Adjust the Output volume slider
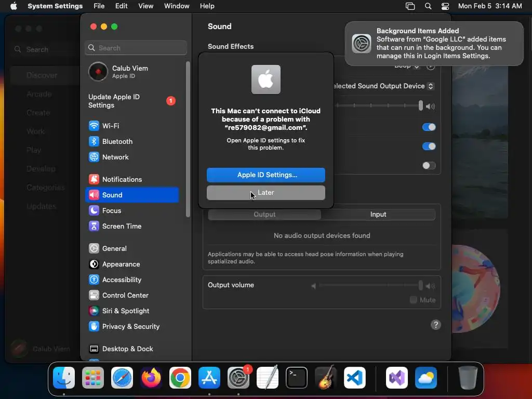 (x=420, y=285)
